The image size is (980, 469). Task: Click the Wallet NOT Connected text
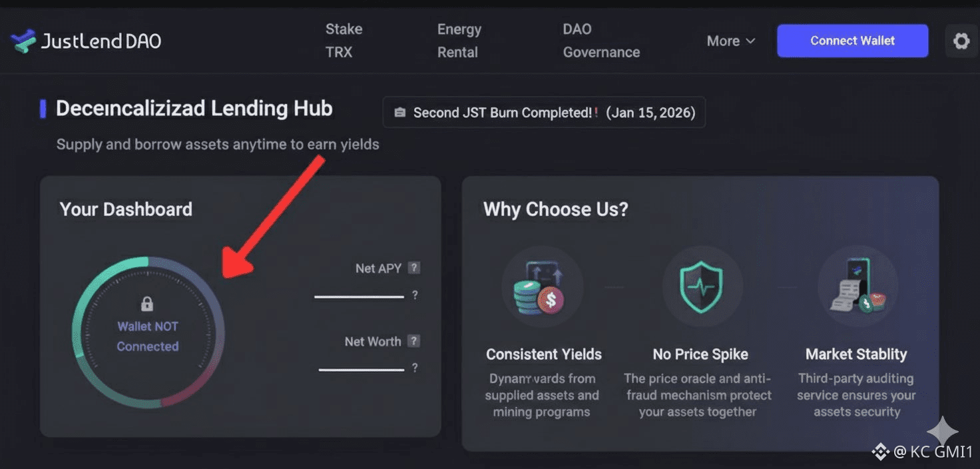[x=148, y=336]
